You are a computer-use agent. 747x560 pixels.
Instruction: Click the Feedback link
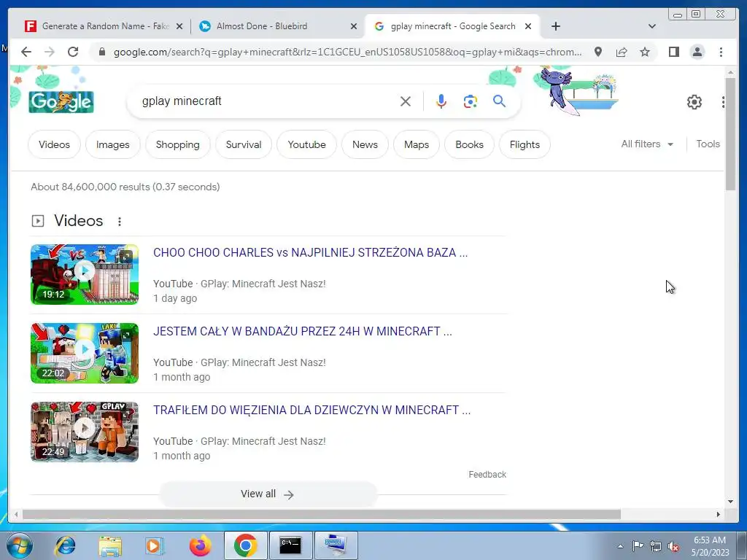(487, 474)
